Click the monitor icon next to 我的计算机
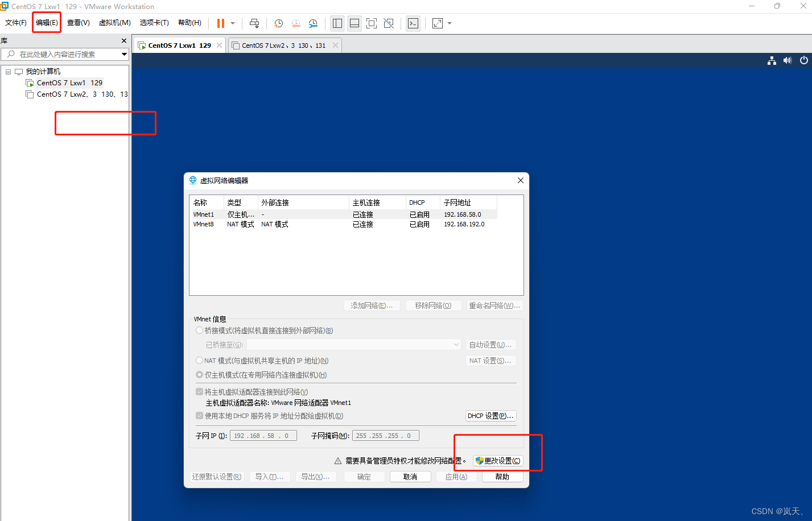This screenshot has height=521, width=812. (19, 72)
